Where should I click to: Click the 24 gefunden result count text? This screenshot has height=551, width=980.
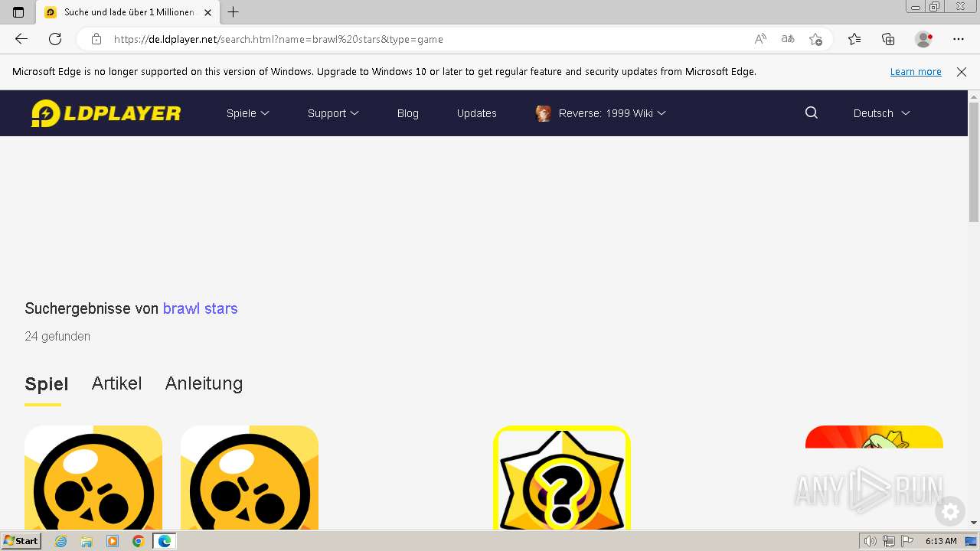[x=57, y=337]
